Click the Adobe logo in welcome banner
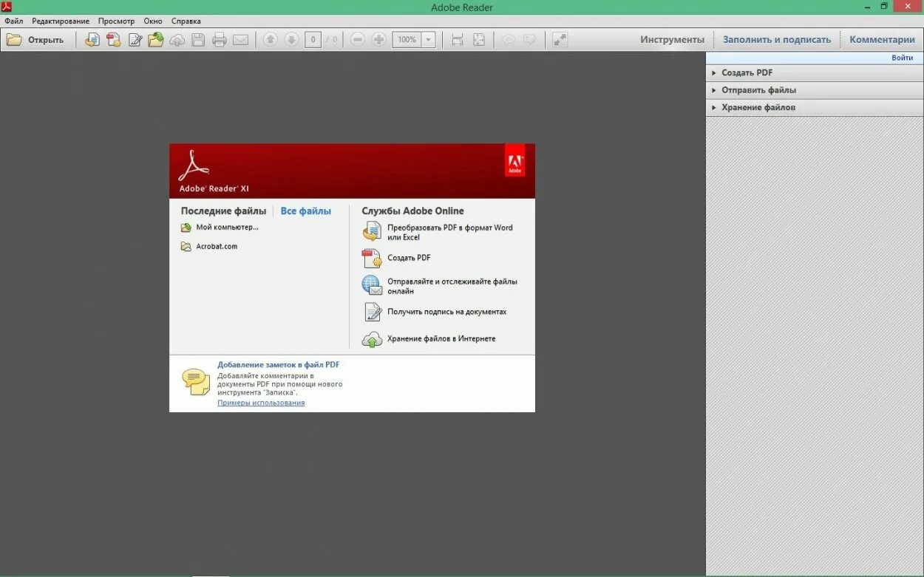The width and height of the screenshot is (924, 577). [x=514, y=161]
